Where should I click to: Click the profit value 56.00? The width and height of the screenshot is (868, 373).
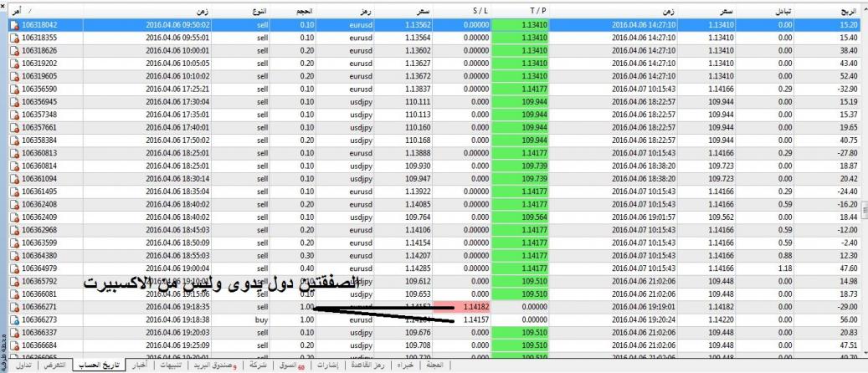click(850, 319)
